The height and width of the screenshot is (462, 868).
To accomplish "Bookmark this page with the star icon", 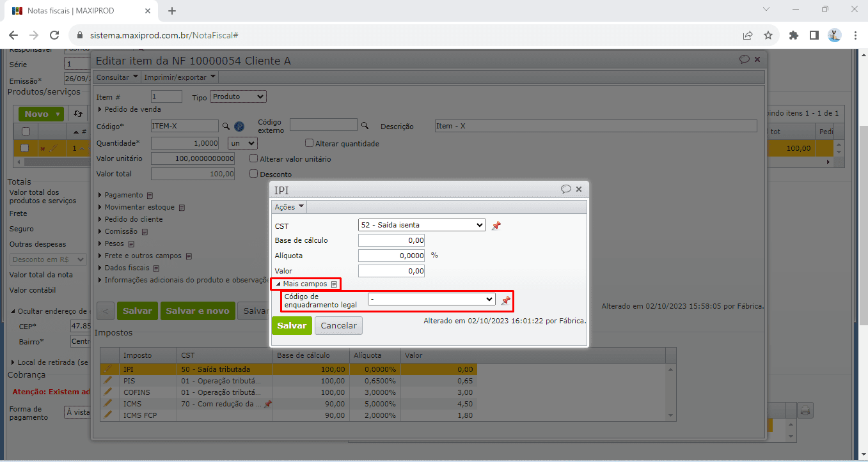I will [768, 36].
